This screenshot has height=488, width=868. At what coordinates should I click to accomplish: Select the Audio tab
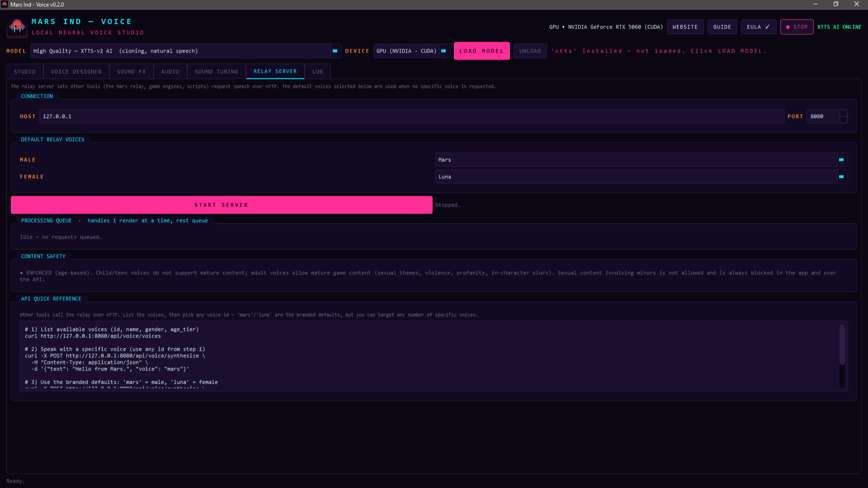point(170,72)
